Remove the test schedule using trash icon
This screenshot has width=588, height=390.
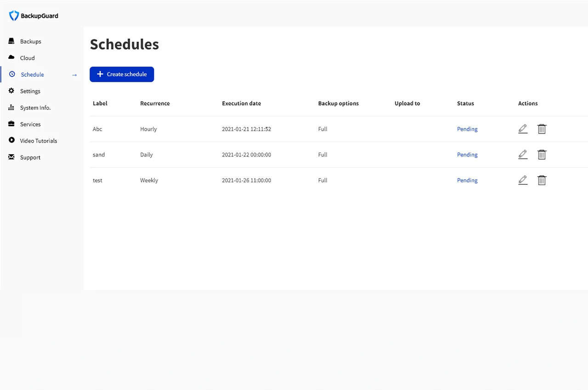(x=542, y=180)
